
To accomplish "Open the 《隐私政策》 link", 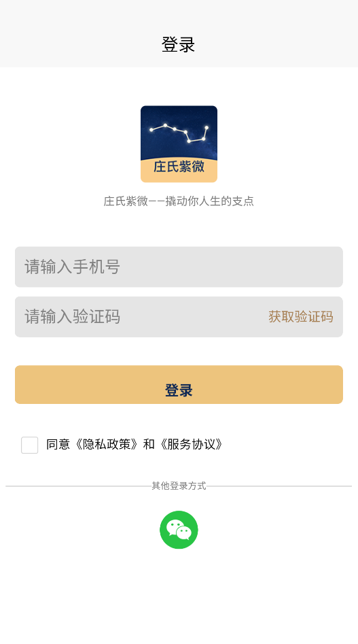I will (106, 444).
